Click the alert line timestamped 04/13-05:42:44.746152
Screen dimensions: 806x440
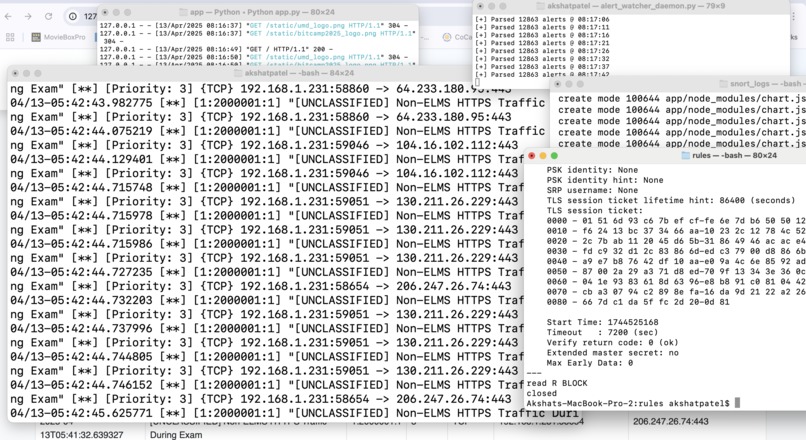267,385
